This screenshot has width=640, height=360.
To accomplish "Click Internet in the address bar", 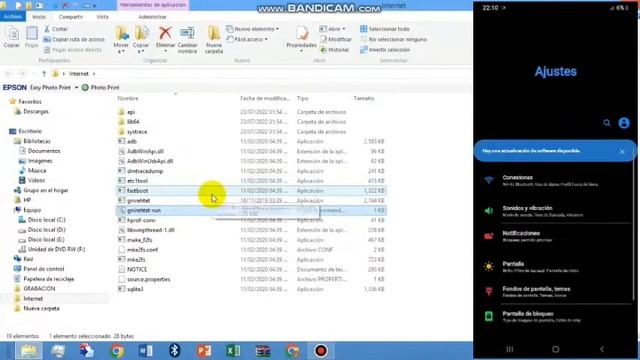I will click(78, 74).
